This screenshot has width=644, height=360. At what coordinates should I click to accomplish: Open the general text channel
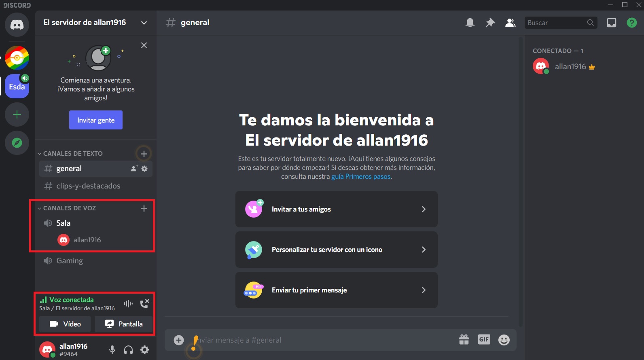pyautogui.click(x=96, y=169)
